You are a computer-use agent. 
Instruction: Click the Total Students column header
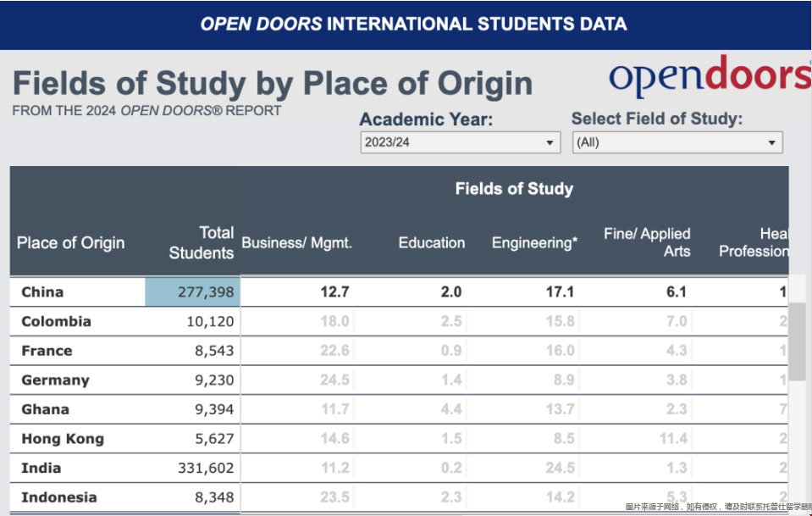(202, 243)
